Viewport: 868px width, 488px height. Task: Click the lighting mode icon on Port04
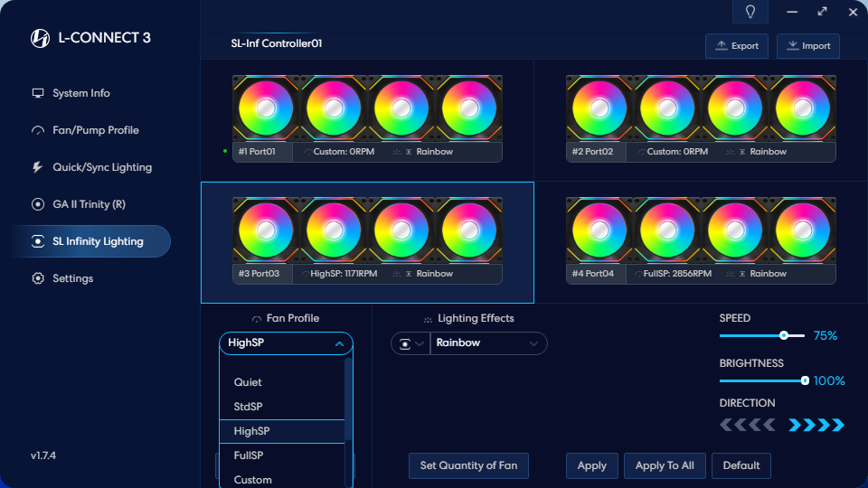pyautogui.click(x=742, y=274)
